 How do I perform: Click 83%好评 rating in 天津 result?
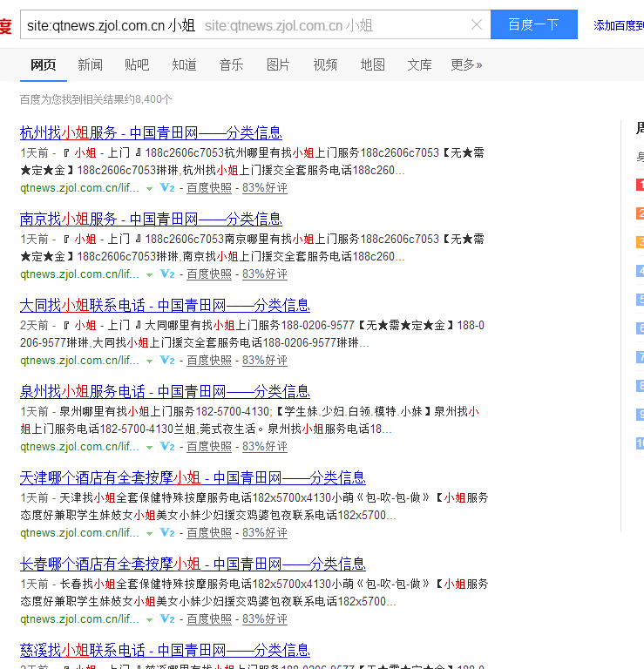coord(265,532)
